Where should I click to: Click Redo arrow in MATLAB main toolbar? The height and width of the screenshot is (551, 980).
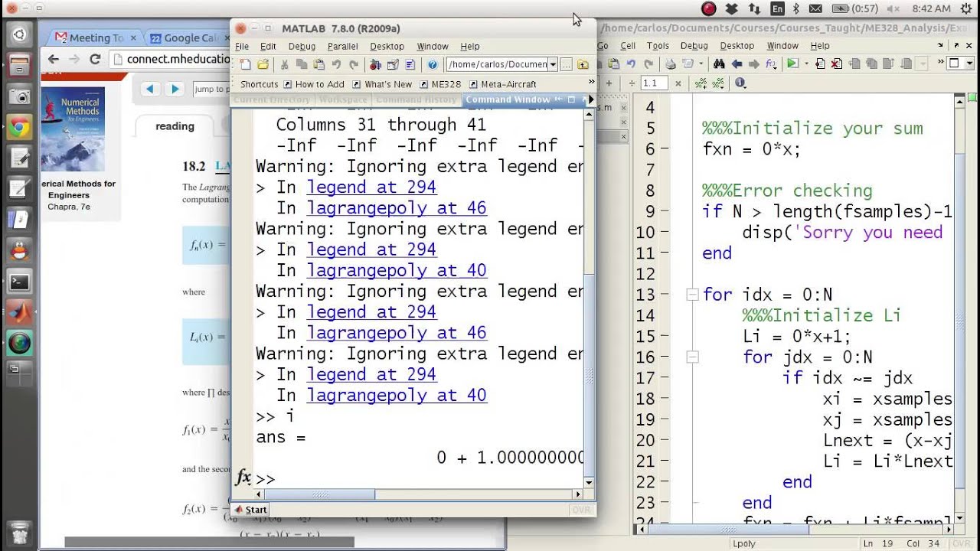point(354,65)
